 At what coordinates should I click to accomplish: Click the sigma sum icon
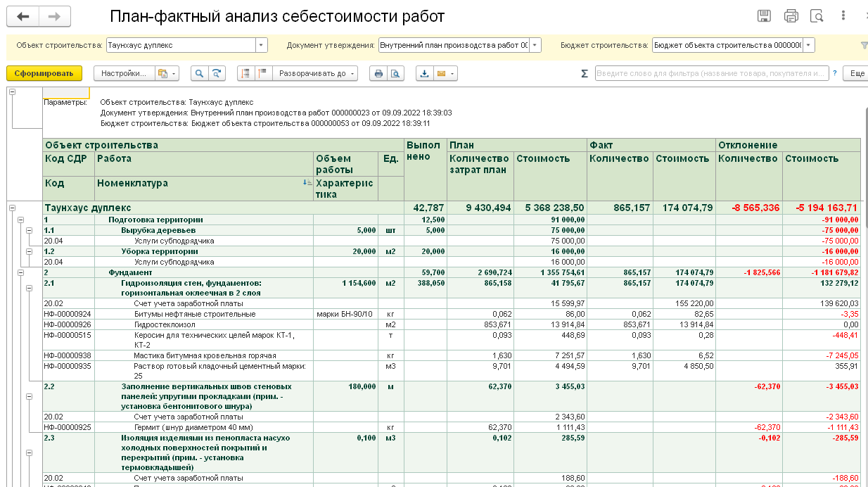585,73
